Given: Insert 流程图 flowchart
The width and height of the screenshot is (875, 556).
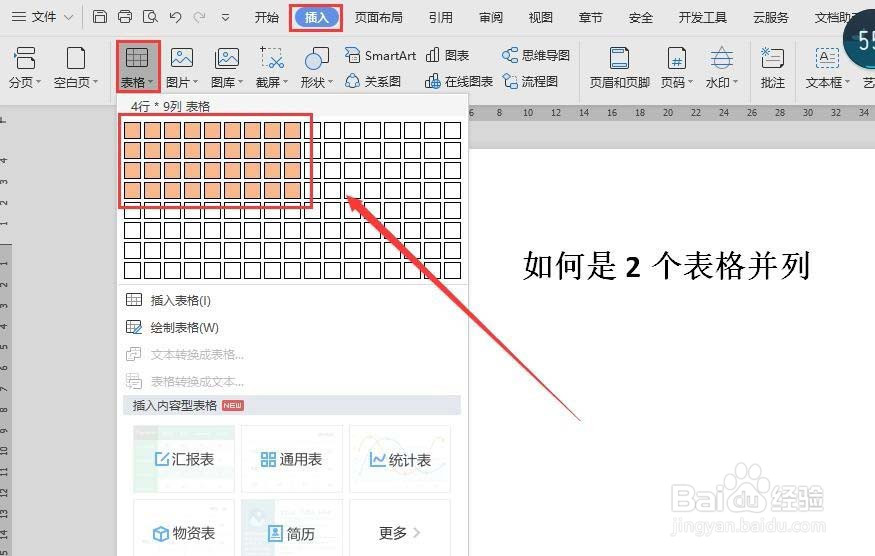Looking at the screenshot, I should click(530, 82).
